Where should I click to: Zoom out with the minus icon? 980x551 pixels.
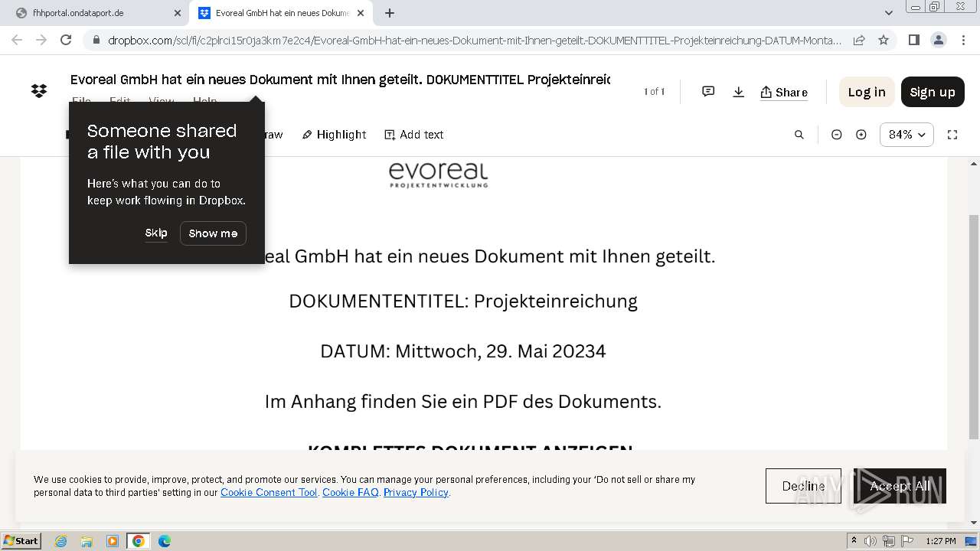tap(836, 135)
